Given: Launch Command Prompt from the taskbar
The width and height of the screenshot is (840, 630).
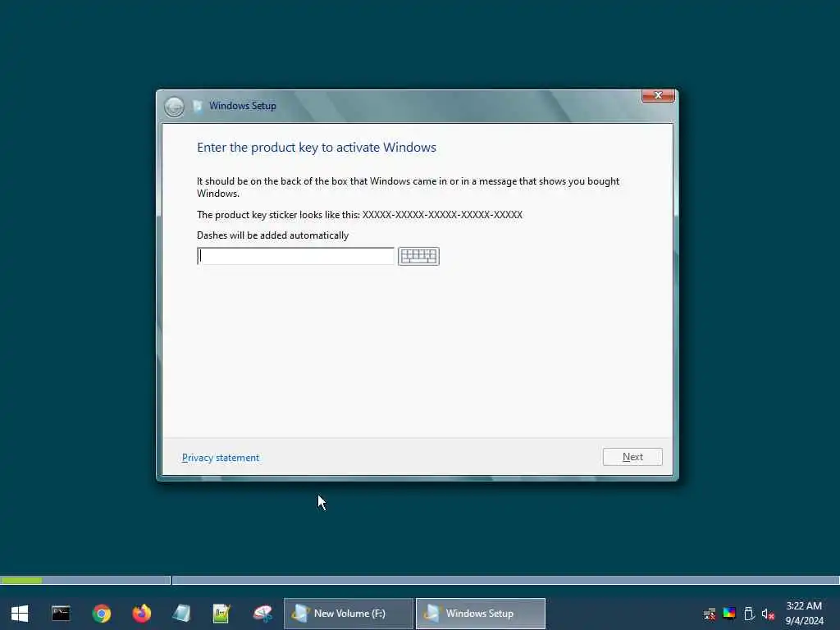Looking at the screenshot, I should tap(61, 614).
